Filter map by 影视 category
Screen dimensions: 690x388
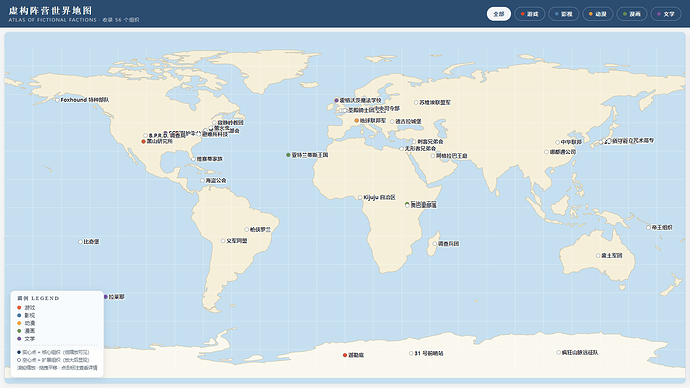click(x=563, y=14)
